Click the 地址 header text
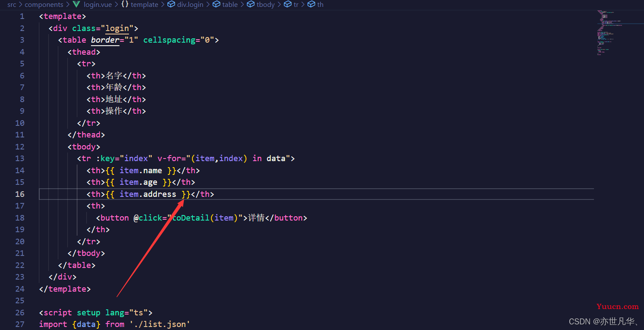Image resolution: width=644 pixels, height=330 pixels. pyautogui.click(x=114, y=100)
